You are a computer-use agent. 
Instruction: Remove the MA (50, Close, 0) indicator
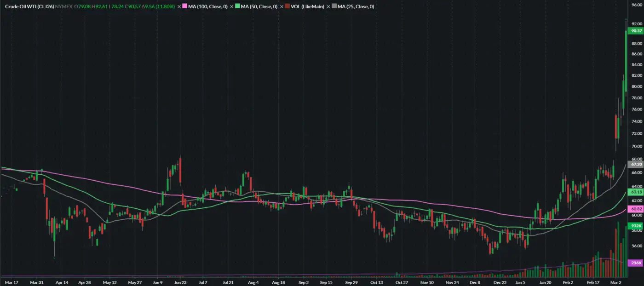[x=232, y=7]
